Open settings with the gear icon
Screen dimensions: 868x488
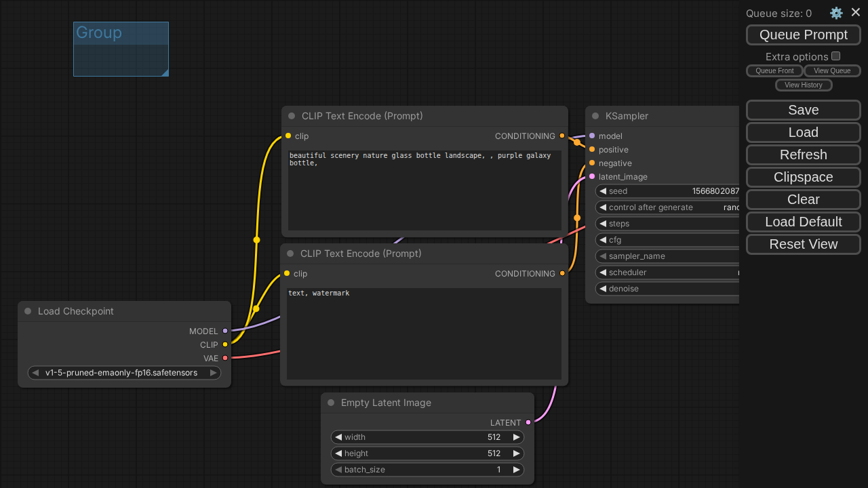click(836, 13)
